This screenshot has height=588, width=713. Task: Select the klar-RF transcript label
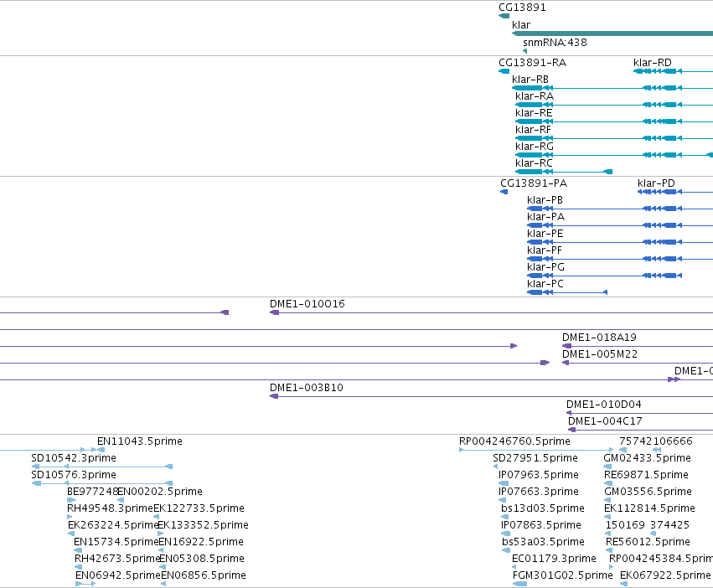(533, 130)
